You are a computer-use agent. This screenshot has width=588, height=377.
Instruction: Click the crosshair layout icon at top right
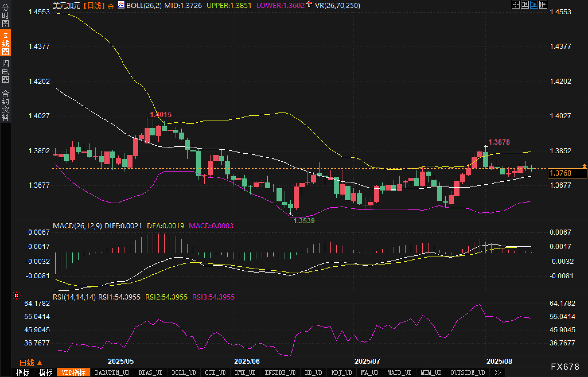[x=515, y=5]
